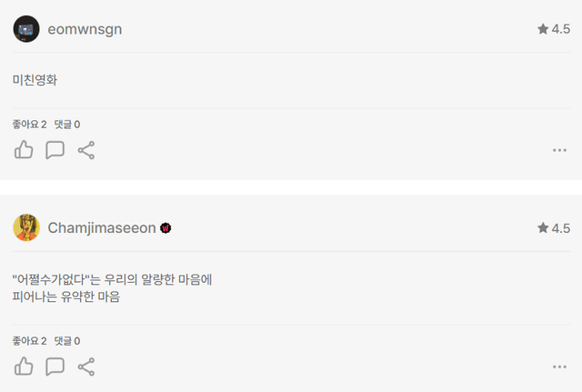Click 댓글 0 count on Chamjimaseeon's review
The height and width of the screenshot is (392, 582).
(x=67, y=341)
